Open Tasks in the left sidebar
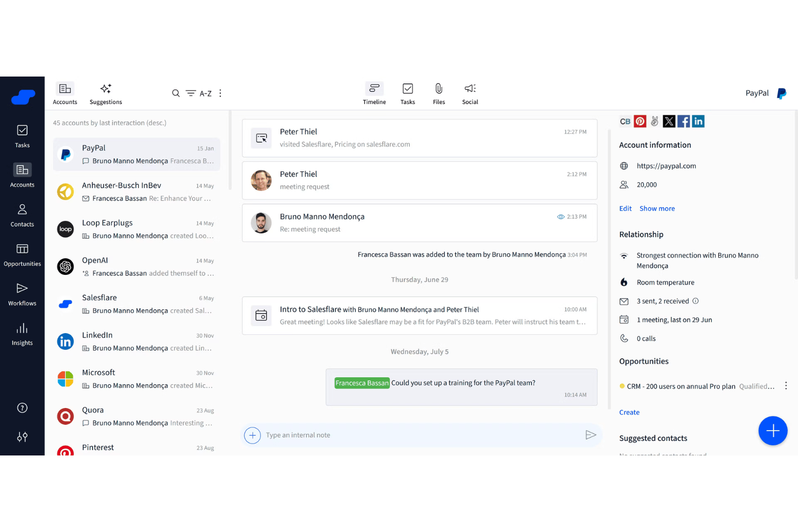 [x=22, y=136]
